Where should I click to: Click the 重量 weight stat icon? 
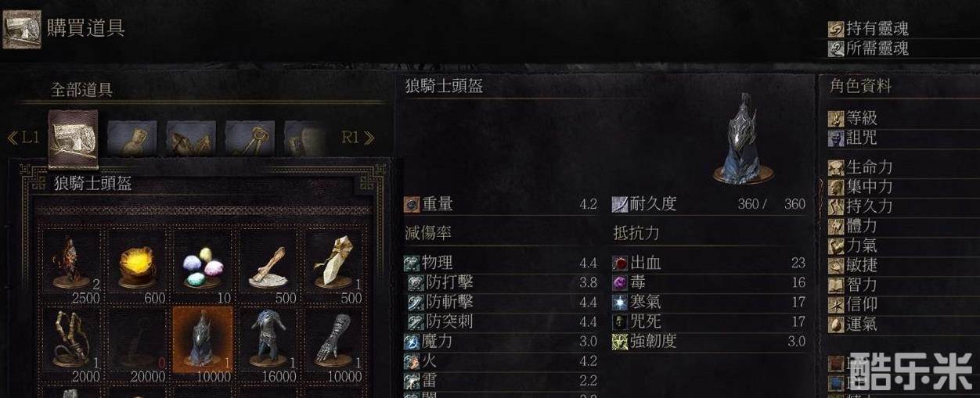tap(412, 204)
